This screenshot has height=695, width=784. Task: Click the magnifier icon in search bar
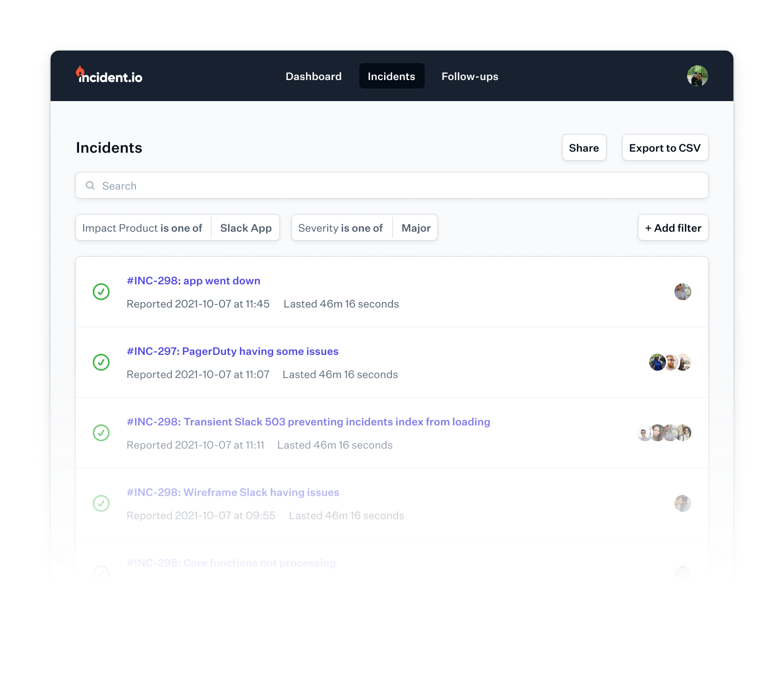(x=90, y=186)
